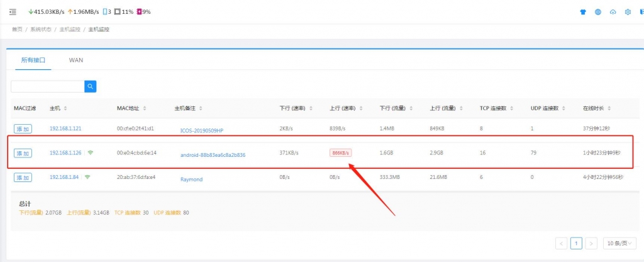Click the Wi-Fi icon beside 192.168.1.126
Screen dimensions: 644x262
(91, 152)
